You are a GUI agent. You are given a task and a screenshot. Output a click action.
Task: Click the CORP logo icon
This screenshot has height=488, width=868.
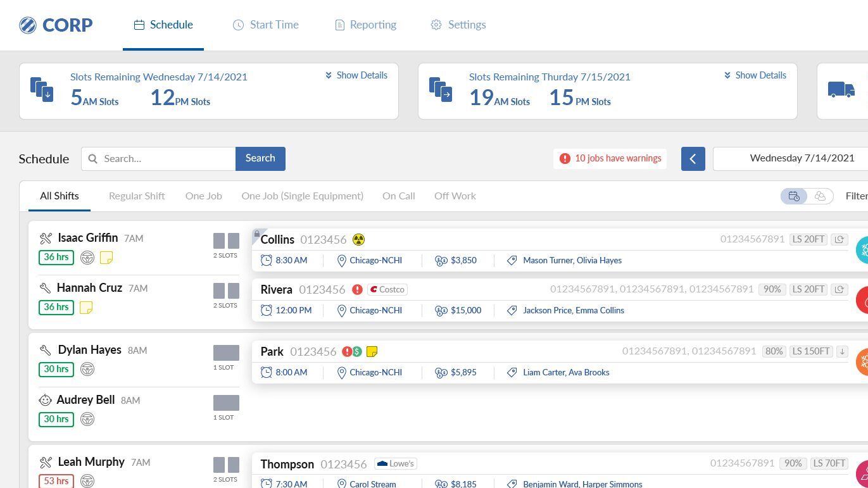tap(28, 25)
